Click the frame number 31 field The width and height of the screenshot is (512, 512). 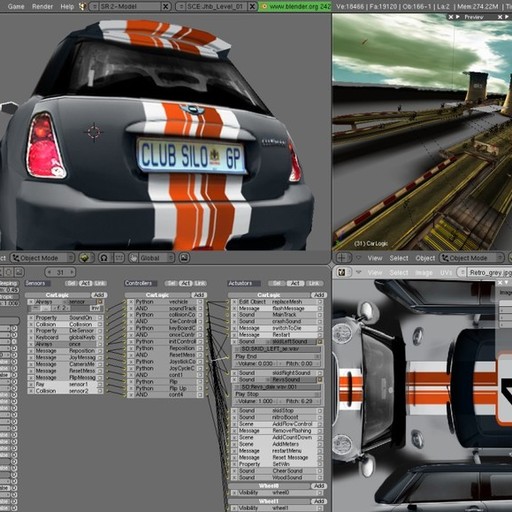[60, 272]
